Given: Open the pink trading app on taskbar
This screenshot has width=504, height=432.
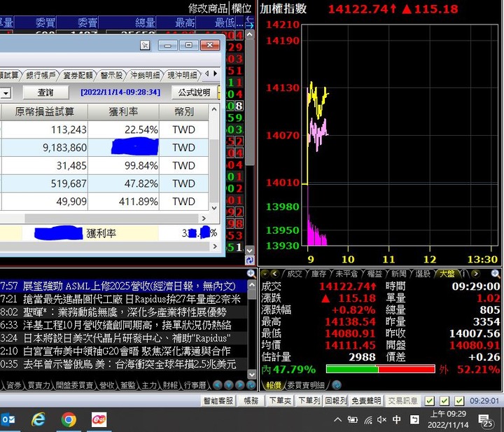Looking at the screenshot, I should pos(99,419).
